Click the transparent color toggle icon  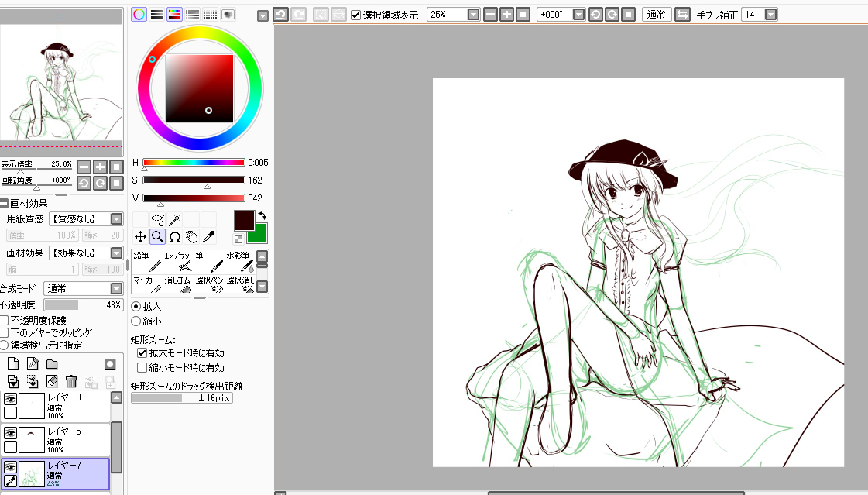pos(238,239)
